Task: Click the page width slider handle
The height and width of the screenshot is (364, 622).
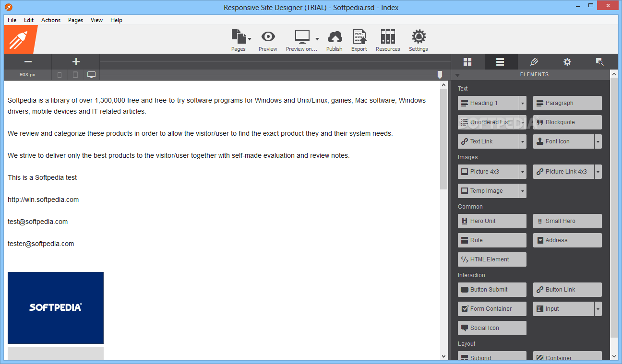Action: pos(440,75)
